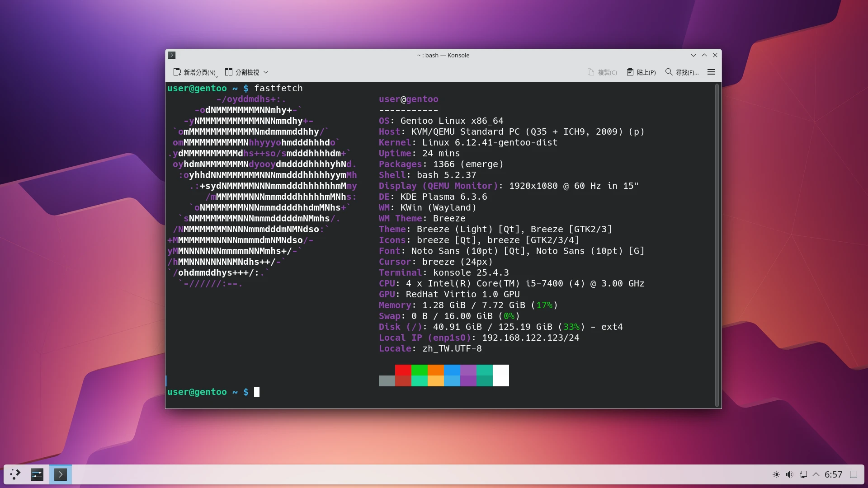
Task: Select Konsole task in the taskbar
Action: (x=61, y=474)
